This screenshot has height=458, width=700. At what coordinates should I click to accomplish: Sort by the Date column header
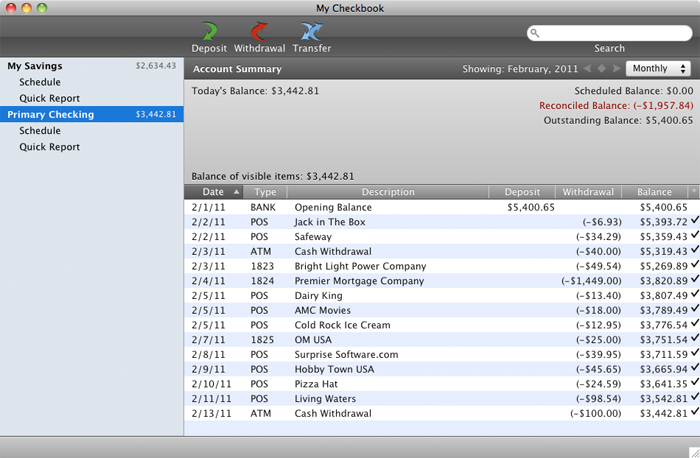tap(214, 192)
